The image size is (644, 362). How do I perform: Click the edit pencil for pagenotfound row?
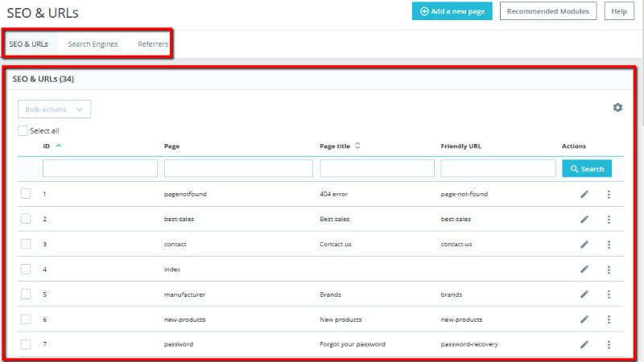(584, 194)
